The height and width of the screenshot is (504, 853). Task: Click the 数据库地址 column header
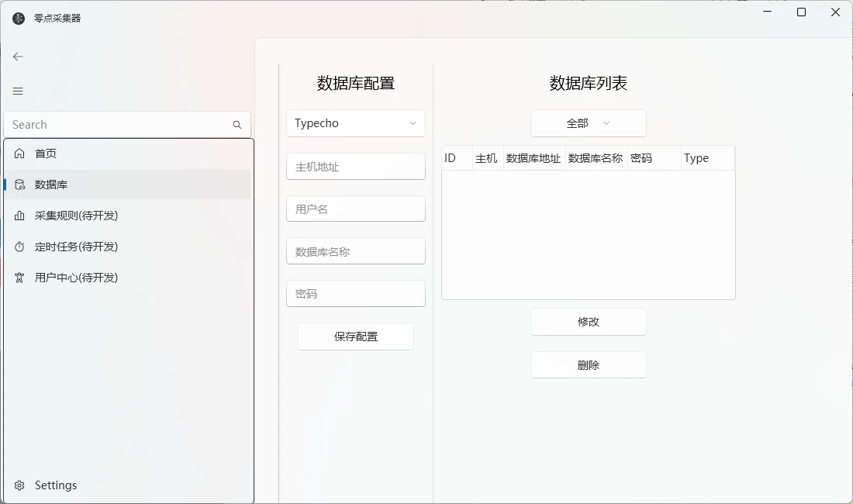(x=534, y=158)
